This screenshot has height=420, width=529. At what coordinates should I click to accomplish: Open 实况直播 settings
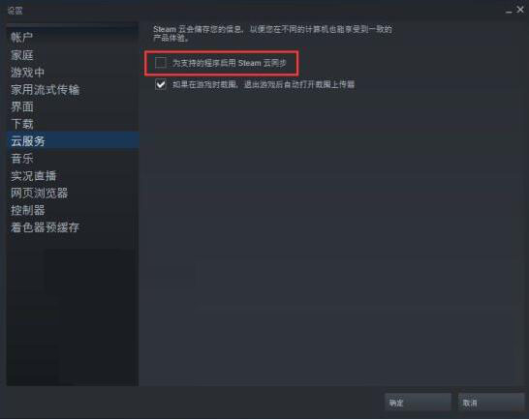point(33,175)
